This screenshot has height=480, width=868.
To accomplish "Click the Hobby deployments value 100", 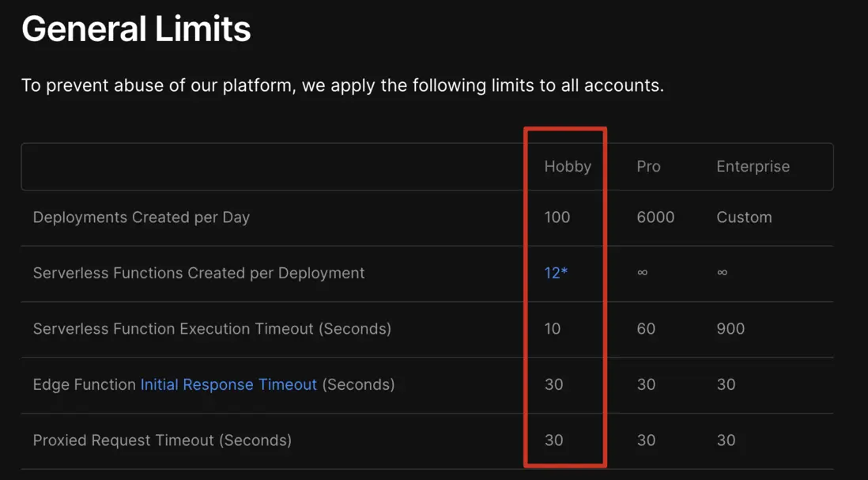I will (557, 217).
